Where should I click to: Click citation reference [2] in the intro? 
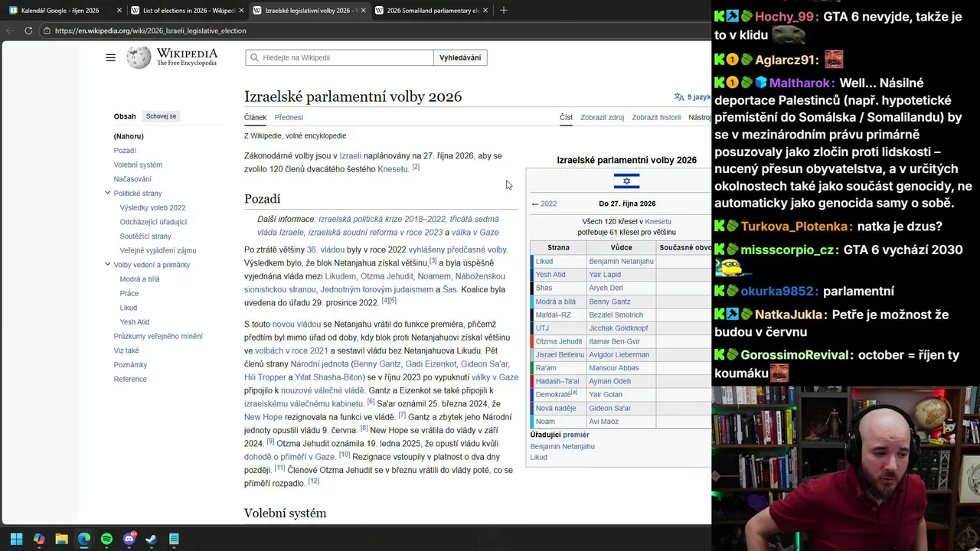tap(416, 167)
